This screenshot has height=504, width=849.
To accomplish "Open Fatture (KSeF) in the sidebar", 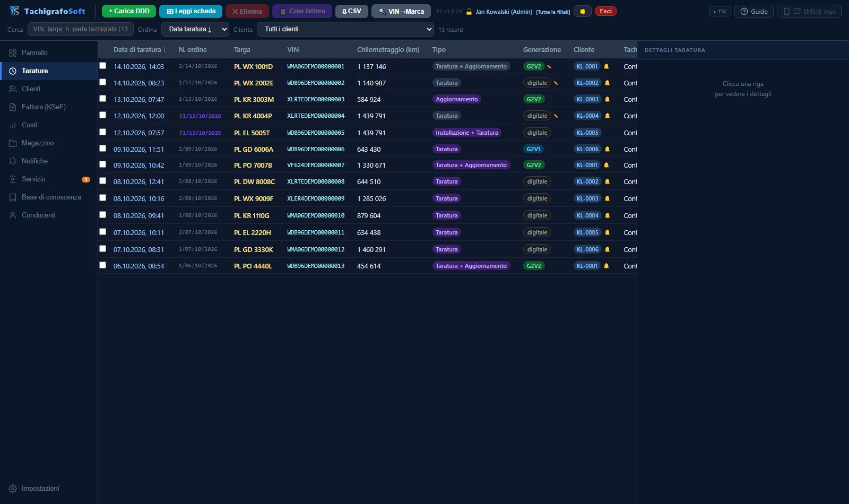I will pos(49,107).
